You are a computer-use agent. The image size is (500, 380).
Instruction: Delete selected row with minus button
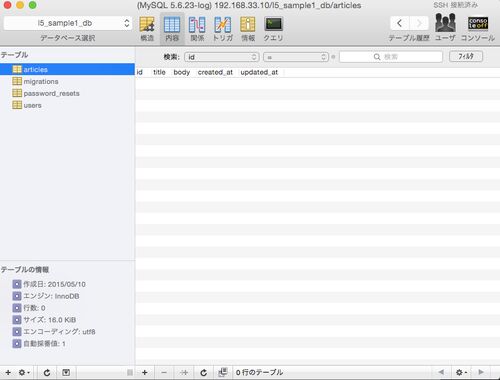click(x=164, y=372)
